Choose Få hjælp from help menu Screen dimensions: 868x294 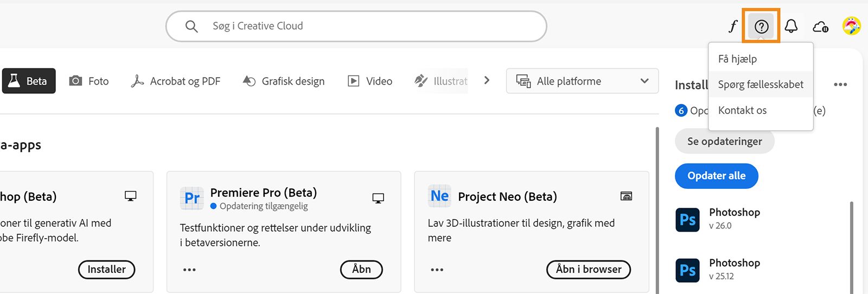761,59
